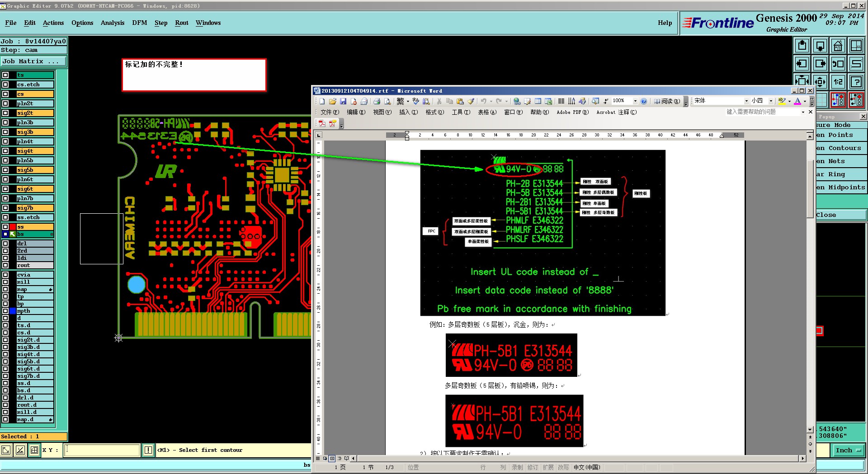Click the pan left icon in Genesis
The width and height of the screenshot is (868, 474).
802,64
